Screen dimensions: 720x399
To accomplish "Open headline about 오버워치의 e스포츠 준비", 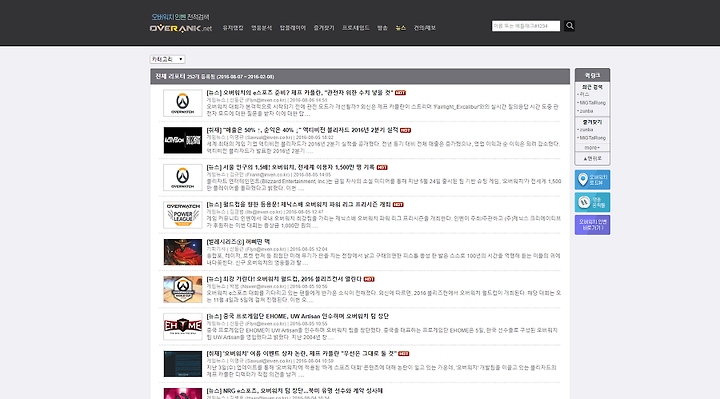I will [300, 93].
